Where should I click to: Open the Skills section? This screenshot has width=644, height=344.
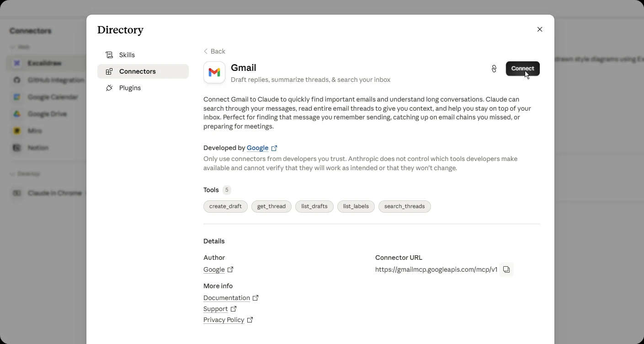[x=143, y=55]
